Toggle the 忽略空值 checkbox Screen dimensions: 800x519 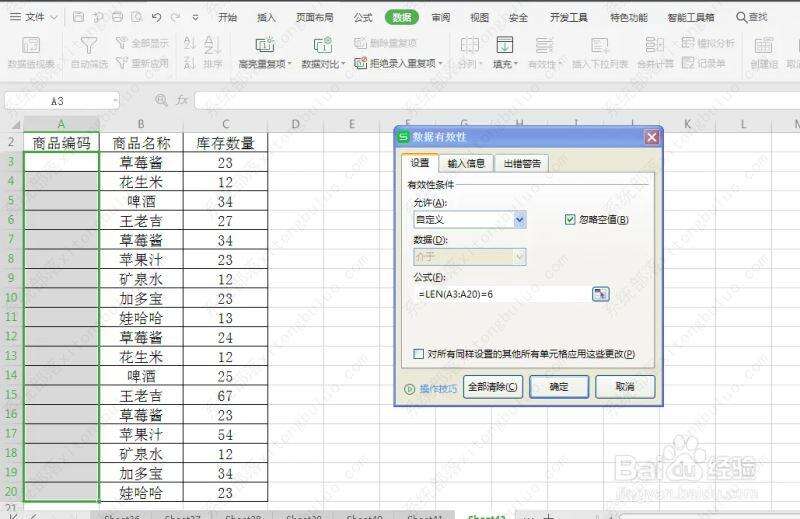[570, 219]
